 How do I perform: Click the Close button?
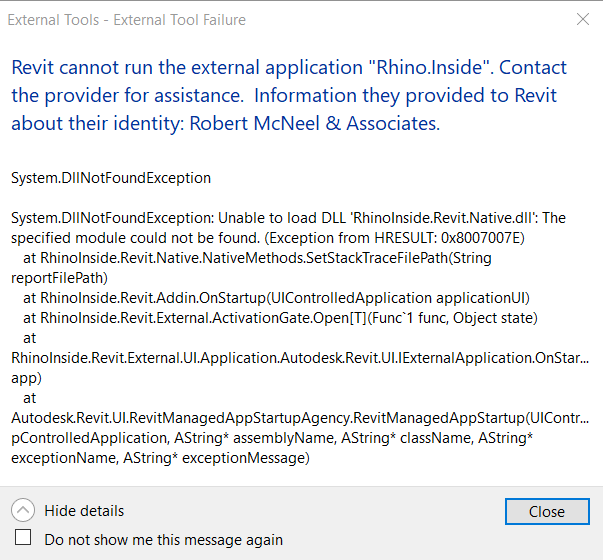(547, 512)
